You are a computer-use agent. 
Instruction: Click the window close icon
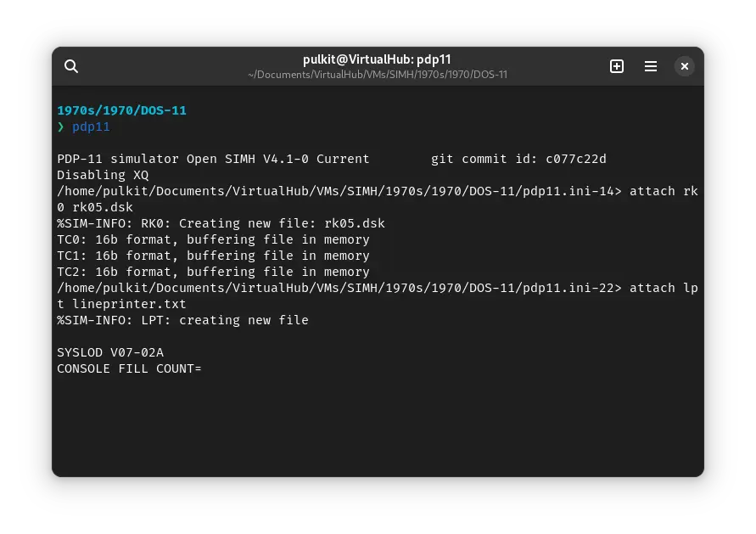click(684, 66)
